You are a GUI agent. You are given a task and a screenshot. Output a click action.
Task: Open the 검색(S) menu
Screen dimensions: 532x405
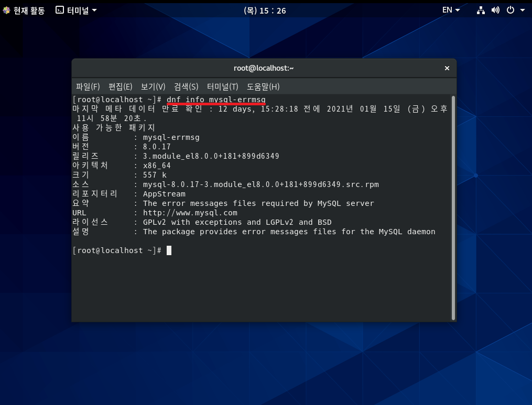(186, 86)
